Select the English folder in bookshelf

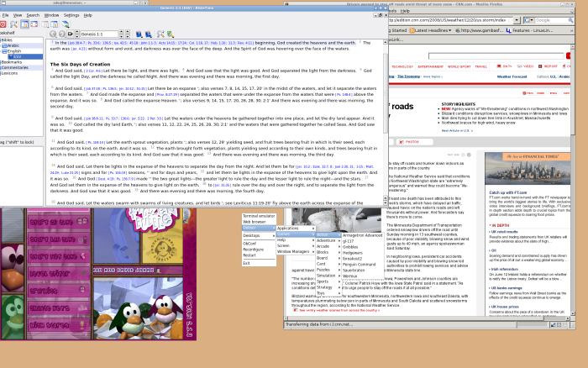[14, 51]
